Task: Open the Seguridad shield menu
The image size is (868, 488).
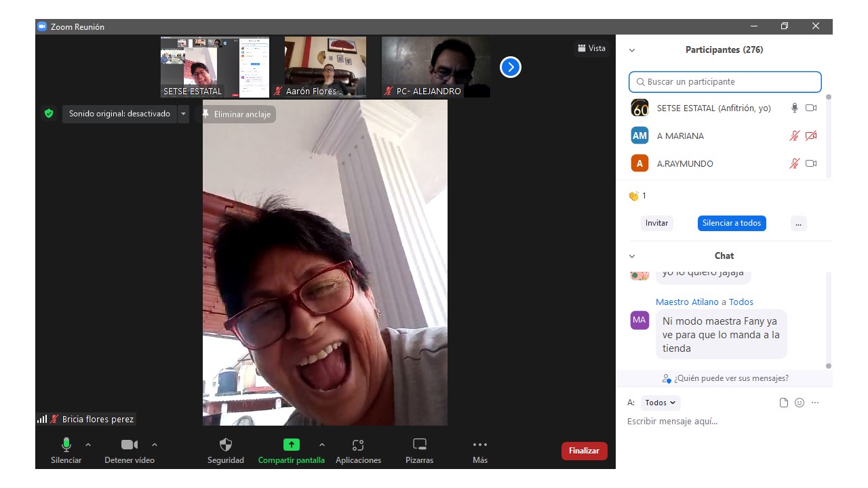Action: click(226, 451)
